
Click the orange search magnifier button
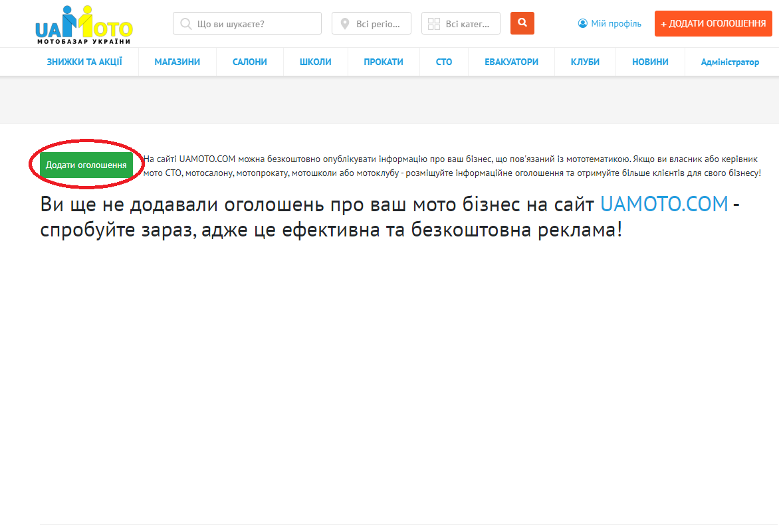point(522,23)
